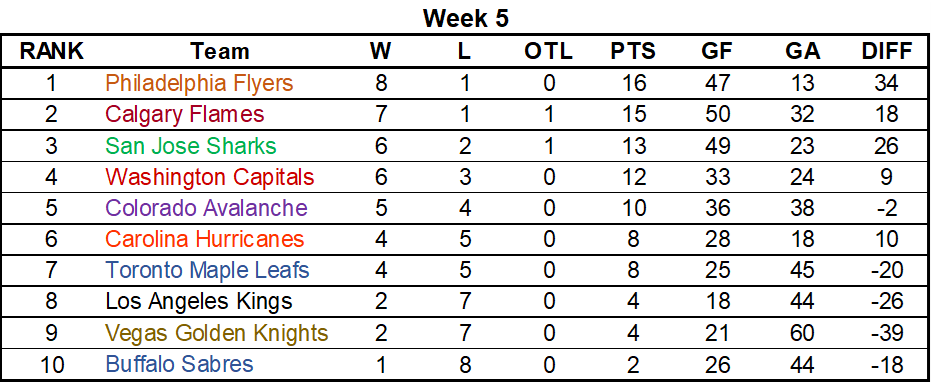Select Philadelphia Flyers' 34 DIFF cell
The height and width of the screenshot is (383, 931).
pos(886,84)
